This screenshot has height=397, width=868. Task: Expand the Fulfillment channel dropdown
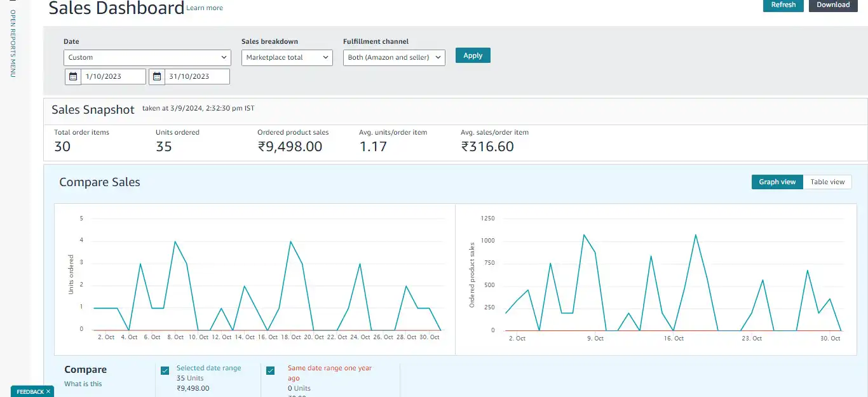click(x=394, y=57)
